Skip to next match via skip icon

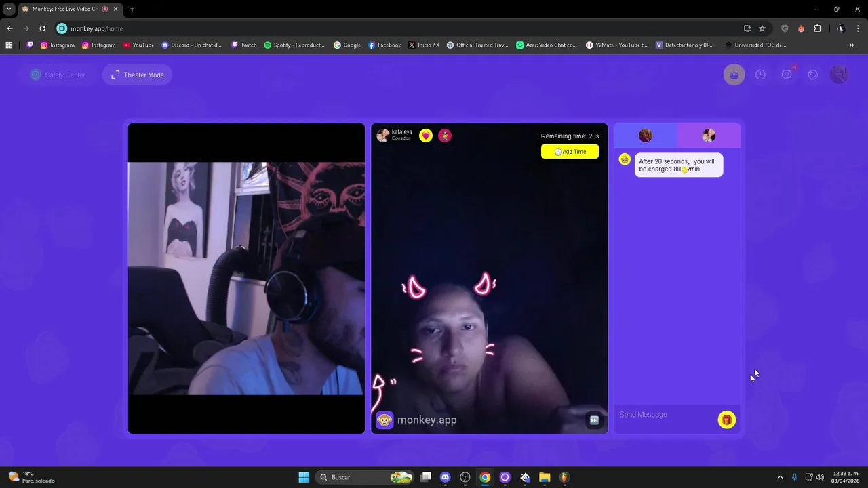[594, 420]
